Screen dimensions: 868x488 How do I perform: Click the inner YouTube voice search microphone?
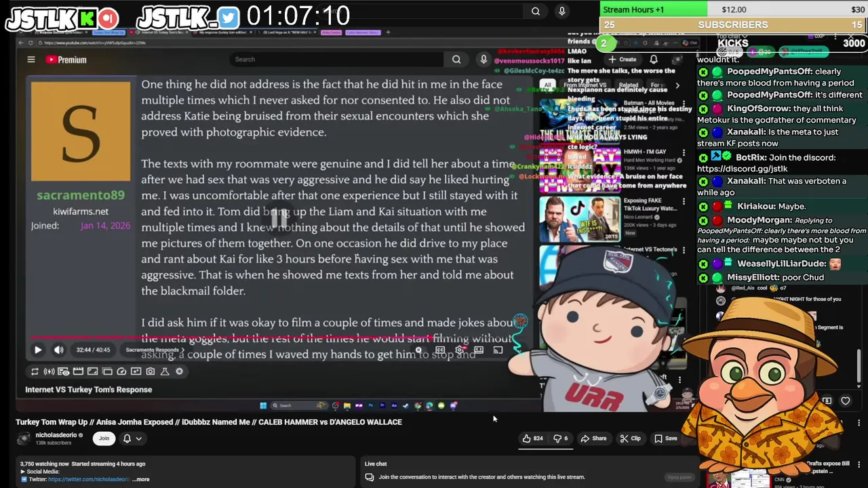[484, 60]
